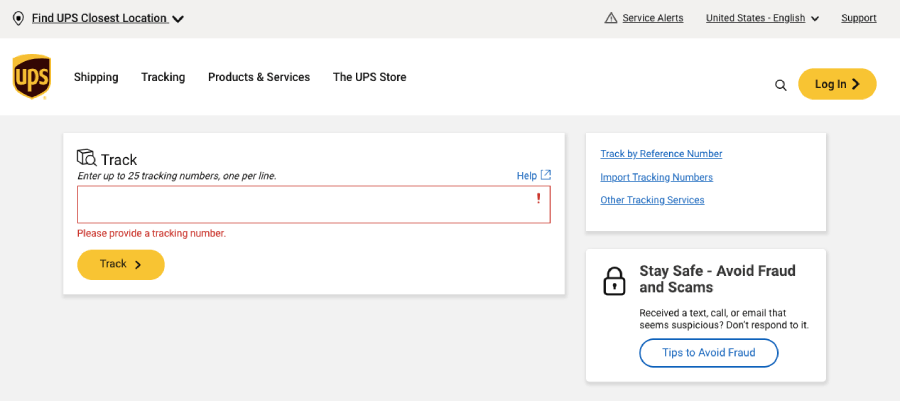Screen dimensions: 900x401
Task: Expand Find UPS Closest Location chevron
Action: point(178,19)
